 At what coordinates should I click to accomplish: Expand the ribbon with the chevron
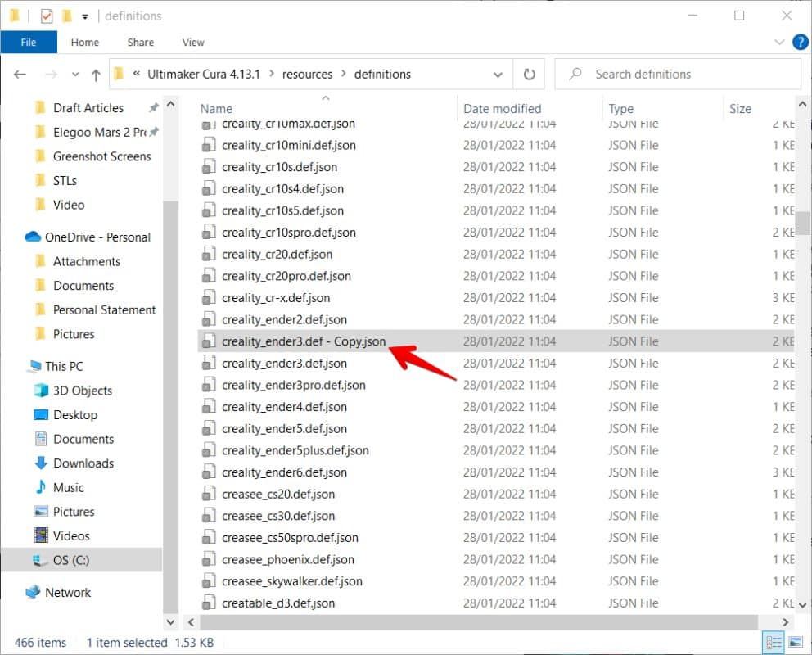pos(779,42)
